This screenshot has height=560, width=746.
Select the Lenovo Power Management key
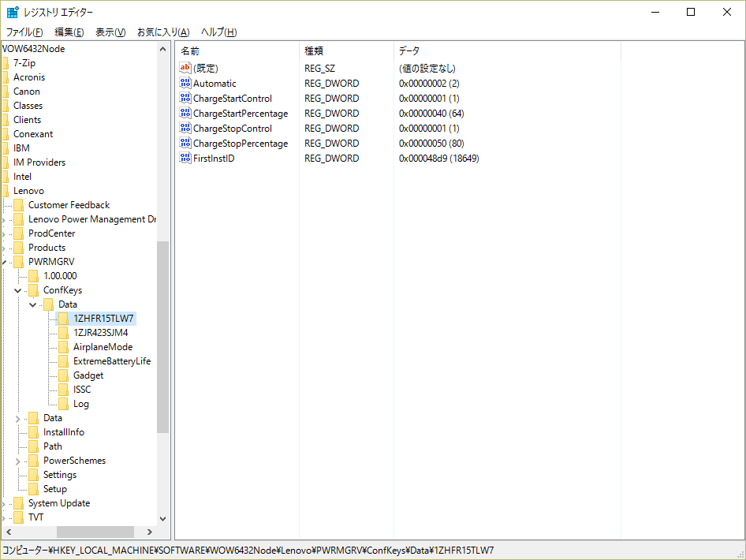click(91, 219)
